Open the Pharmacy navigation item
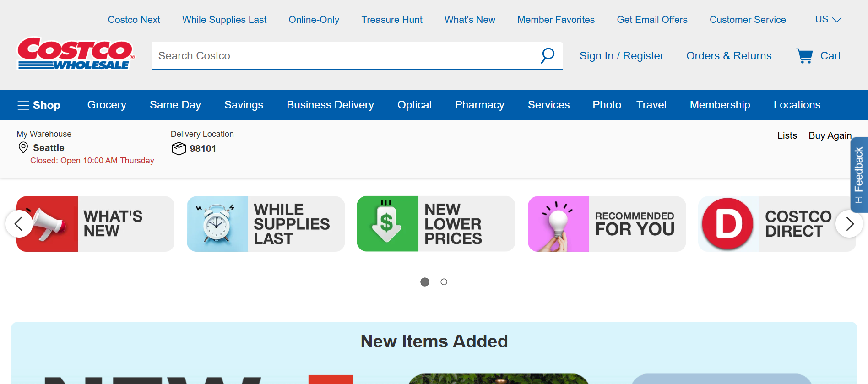This screenshot has width=868, height=384. pyautogui.click(x=479, y=105)
